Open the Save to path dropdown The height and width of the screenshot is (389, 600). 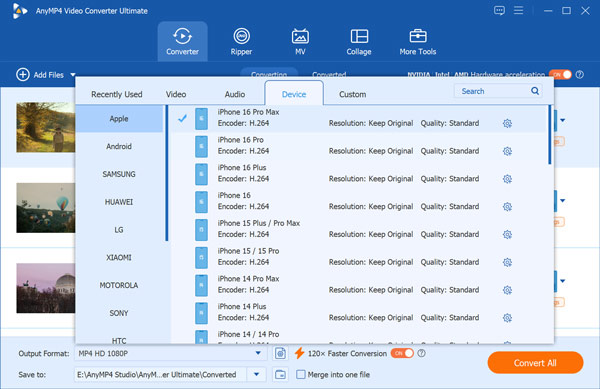click(256, 374)
